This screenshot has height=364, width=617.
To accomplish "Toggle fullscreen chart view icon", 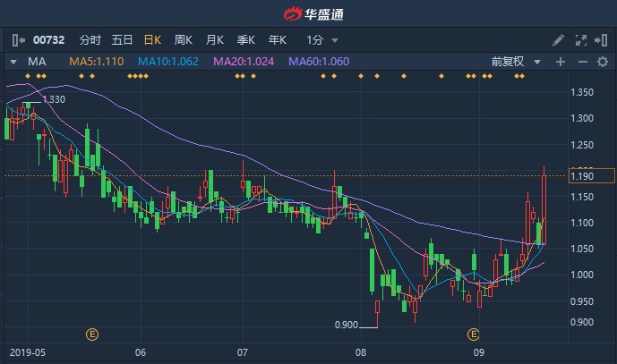I will tap(580, 40).
